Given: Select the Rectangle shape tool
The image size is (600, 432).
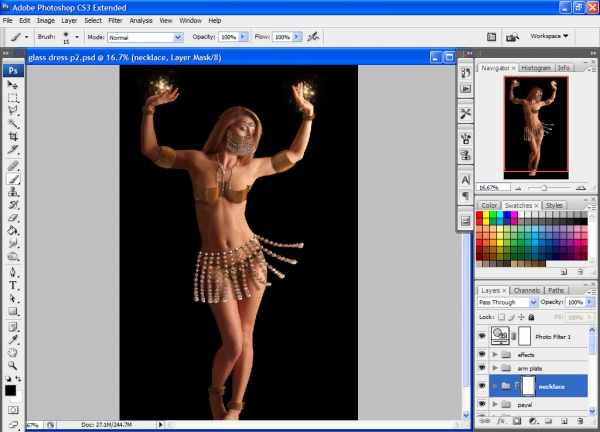Looking at the screenshot, I should point(13,311).
